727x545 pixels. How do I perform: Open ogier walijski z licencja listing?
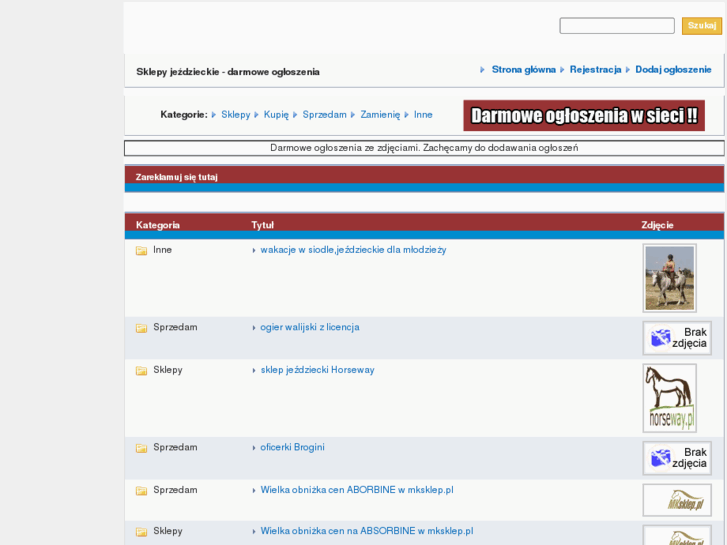pos(310,327)
